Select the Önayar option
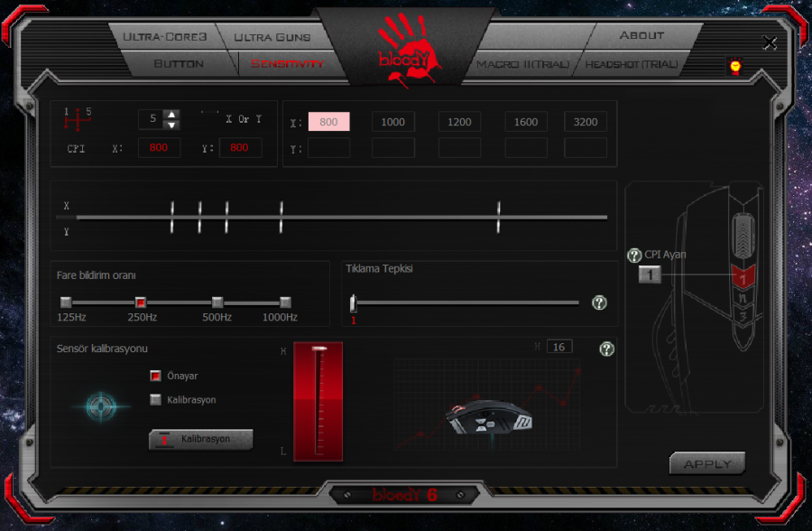Viewport: 812px width, 531px height. pyautogui.click(x=155, y=376)
